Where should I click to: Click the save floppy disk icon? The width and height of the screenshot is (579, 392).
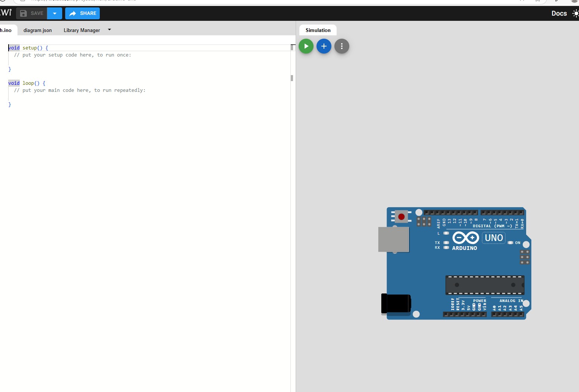pos(23,13)
